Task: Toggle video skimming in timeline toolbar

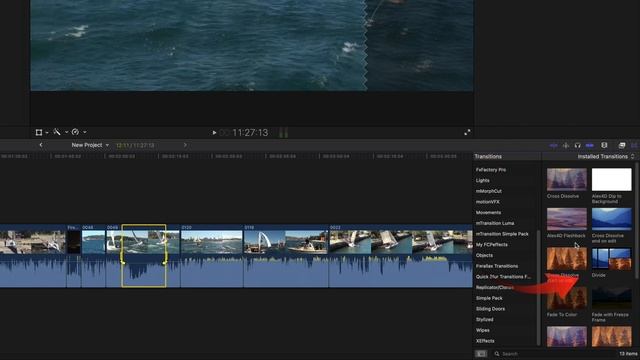Action: (x=553, y=145)
